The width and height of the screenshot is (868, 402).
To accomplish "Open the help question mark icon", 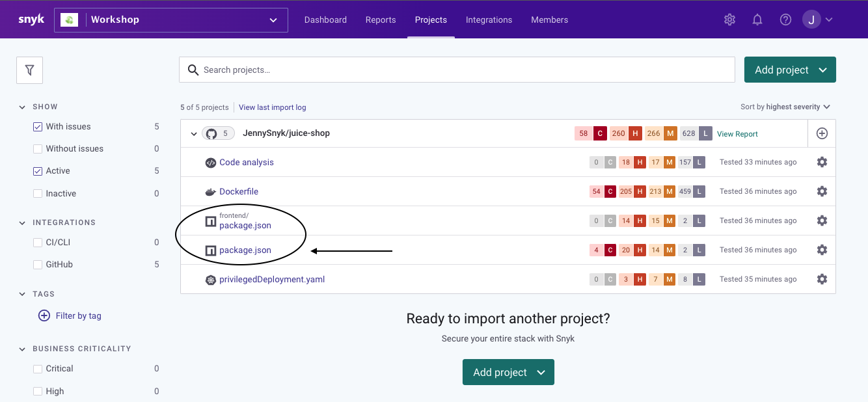I will pos(785,20).
